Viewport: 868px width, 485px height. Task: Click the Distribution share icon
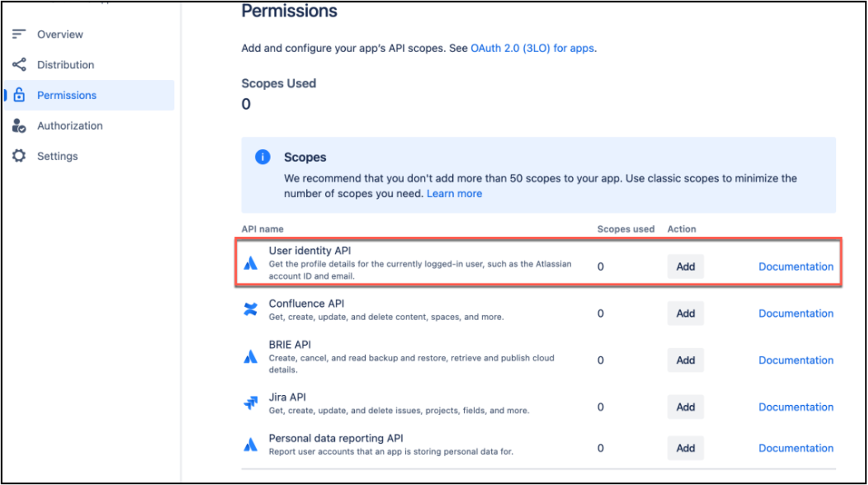[x=19, y=65]
